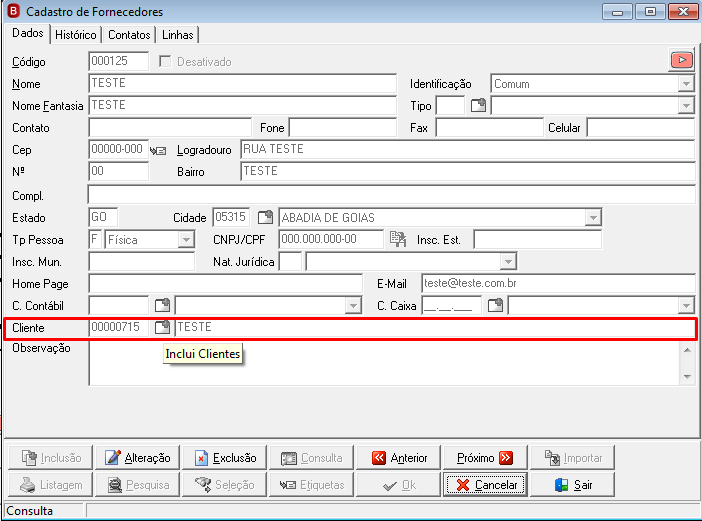
Task: Click the Alteração button
Action: [x=137, y=458]
